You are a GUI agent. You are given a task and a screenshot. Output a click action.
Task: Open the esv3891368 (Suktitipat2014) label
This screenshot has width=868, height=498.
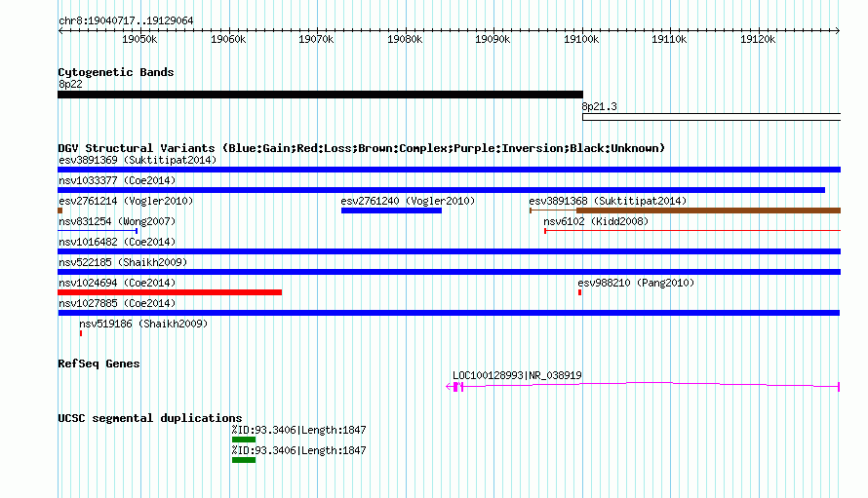(x=608, y=201)
